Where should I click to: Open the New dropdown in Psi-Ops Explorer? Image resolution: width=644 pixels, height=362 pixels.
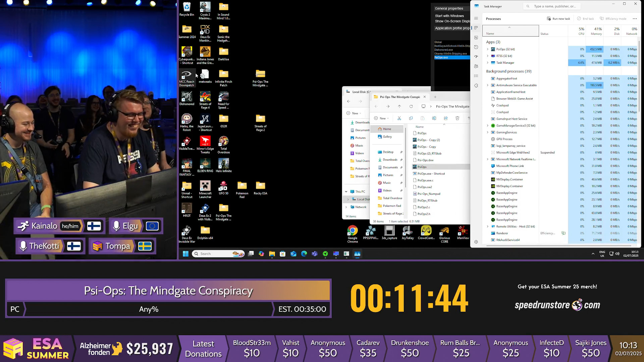tap(381, 118)
